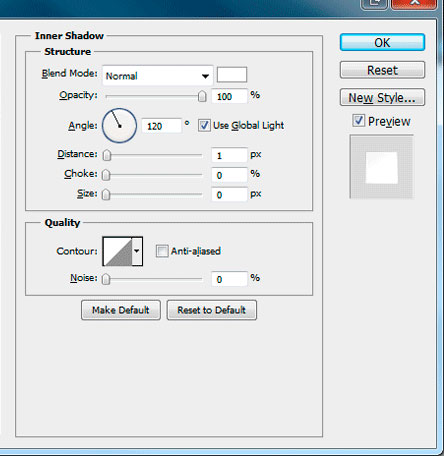Image resolution: width=444 pixels, height=456 pixels.
Task: Click the Reset button
Action: tap(382, 70)
